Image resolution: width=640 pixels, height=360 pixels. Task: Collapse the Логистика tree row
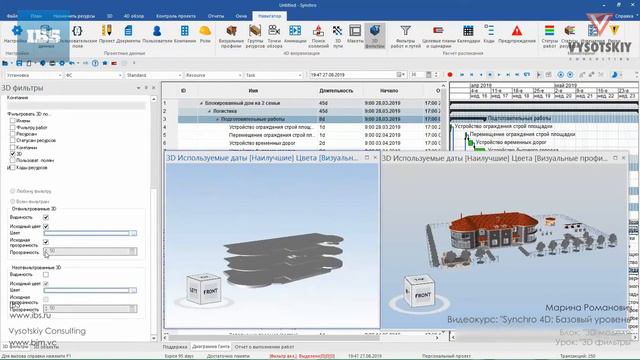[209, 111]
